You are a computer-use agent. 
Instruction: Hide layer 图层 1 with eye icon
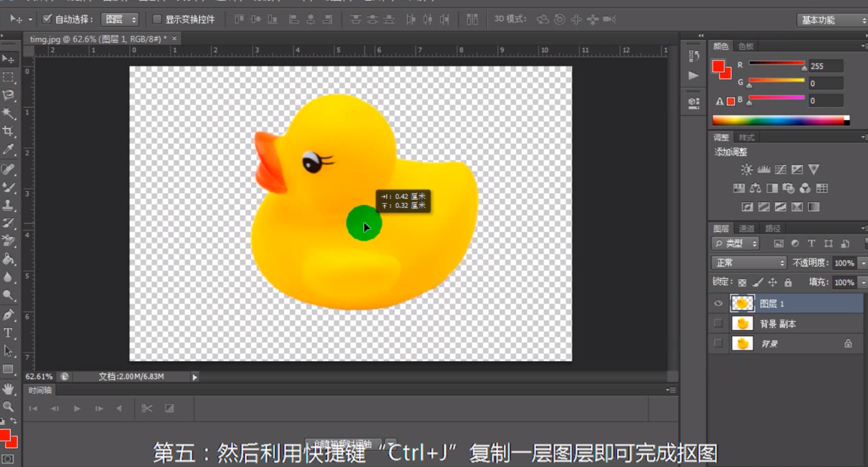click(719, 303)
